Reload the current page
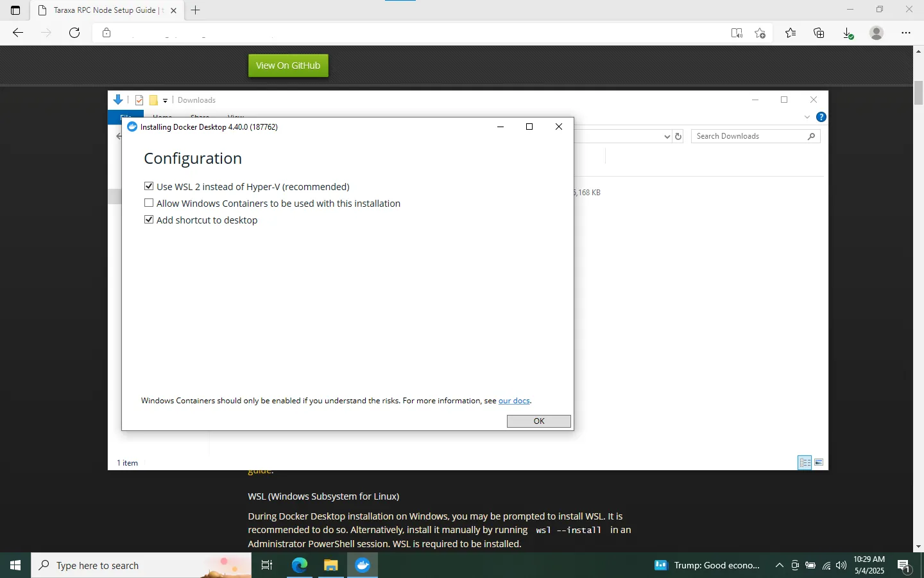 click(74, 33)
